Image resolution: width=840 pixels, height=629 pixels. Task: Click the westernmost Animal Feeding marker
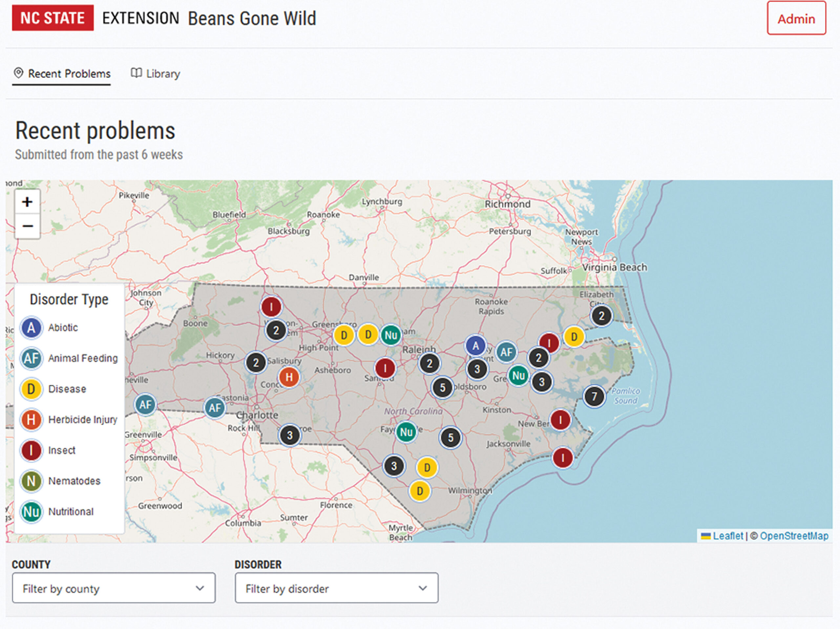click(145, 405)
